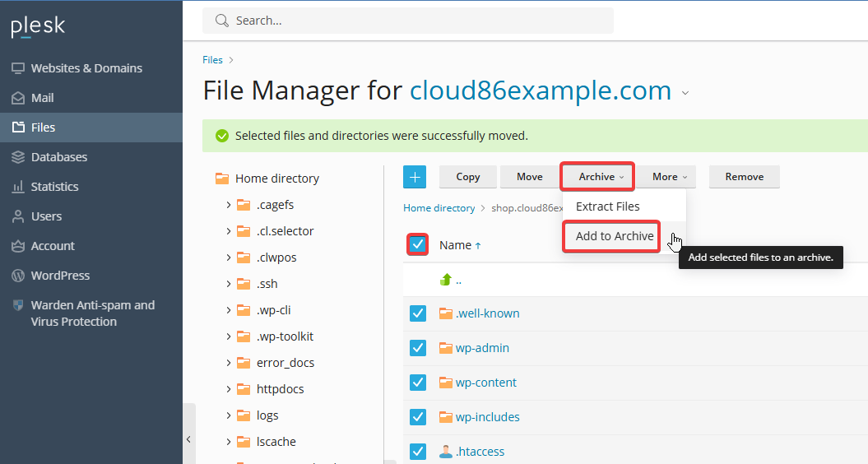This screenshot has width=868, height=464.
Task: Click the Plesk logo
Action: (38, 26)
